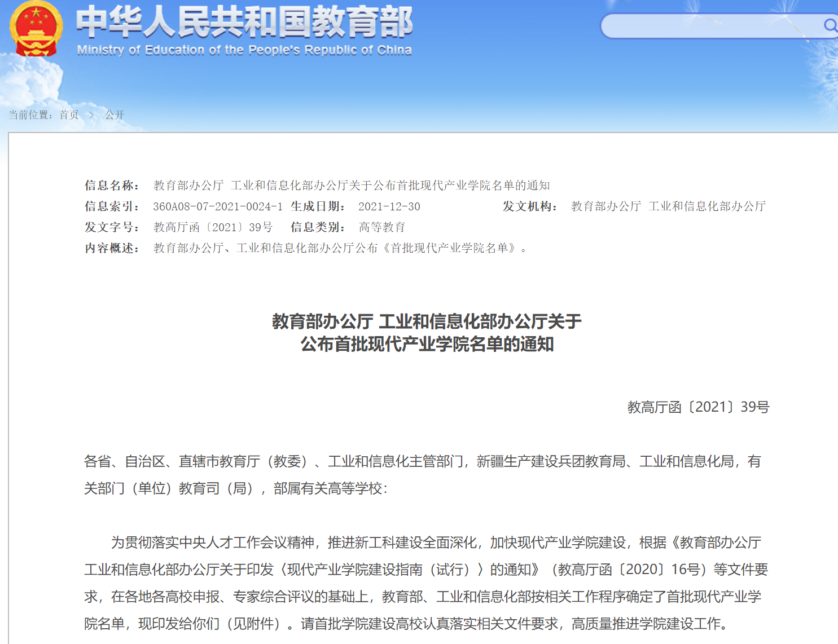Click the national emblem logo
Screen dimensions: 838x644
pos(36,29)
